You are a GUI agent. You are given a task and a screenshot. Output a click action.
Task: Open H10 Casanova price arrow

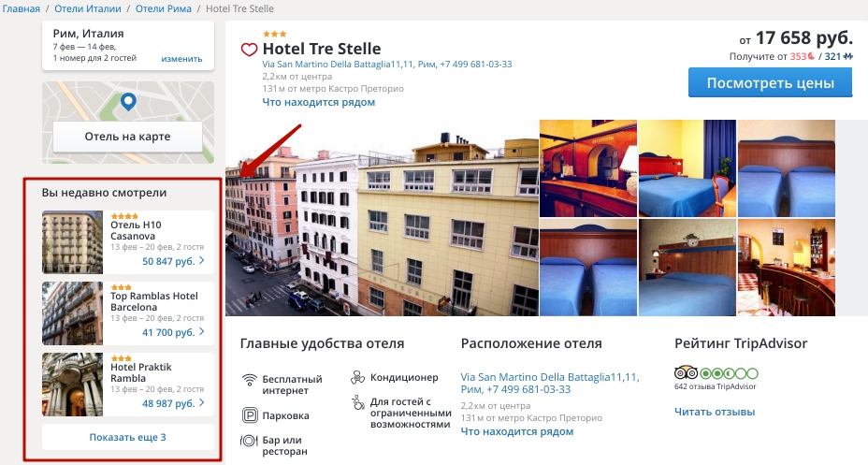pyautogui.click(x=201, y=261)
